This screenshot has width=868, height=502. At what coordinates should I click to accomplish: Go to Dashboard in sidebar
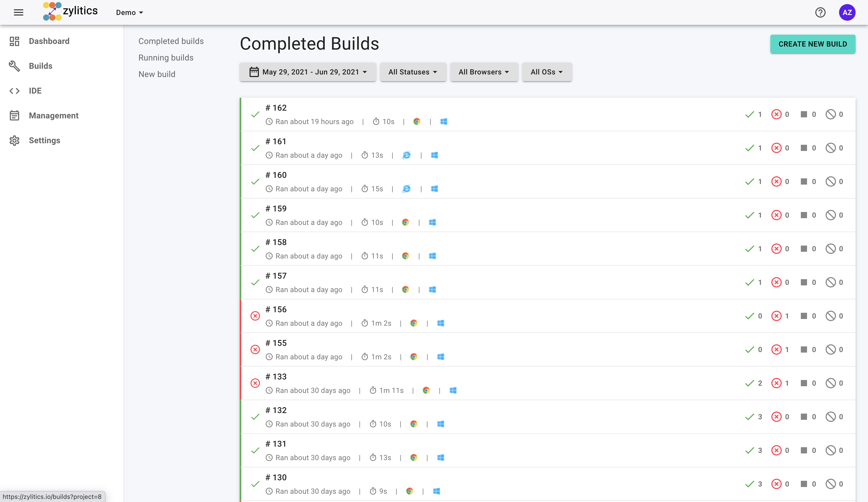click(x=49, y=41)
